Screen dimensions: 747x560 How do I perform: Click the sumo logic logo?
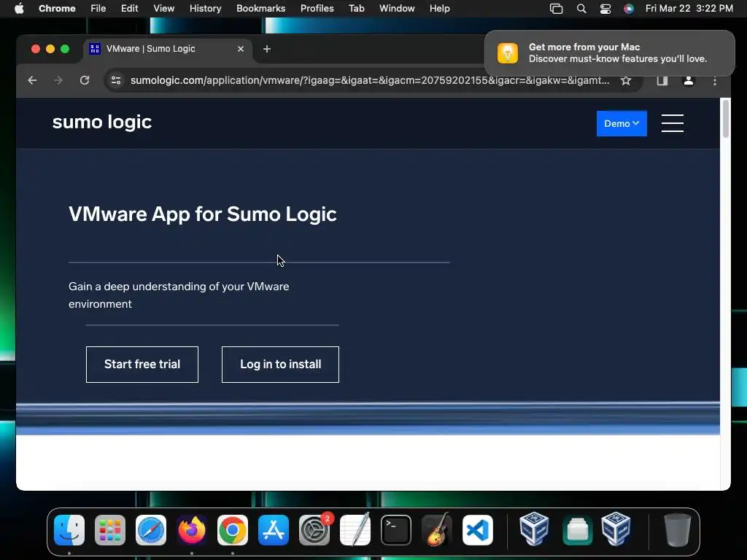pos(102,122)
